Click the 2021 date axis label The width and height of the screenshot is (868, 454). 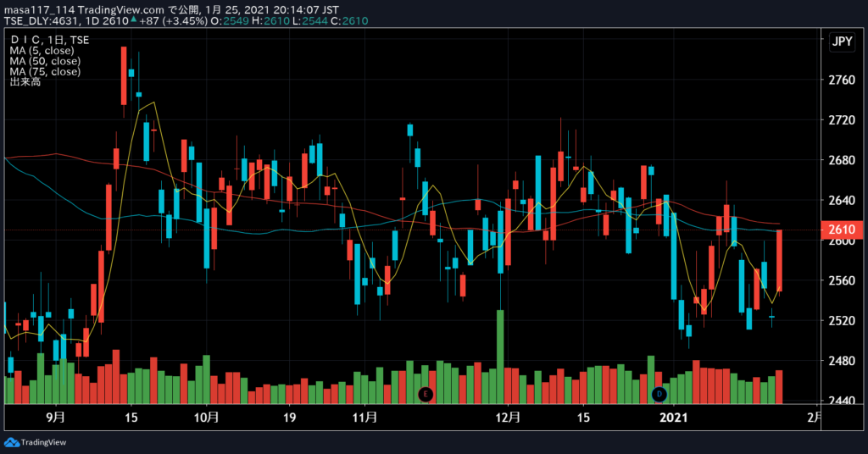click(x=674, y=417)
